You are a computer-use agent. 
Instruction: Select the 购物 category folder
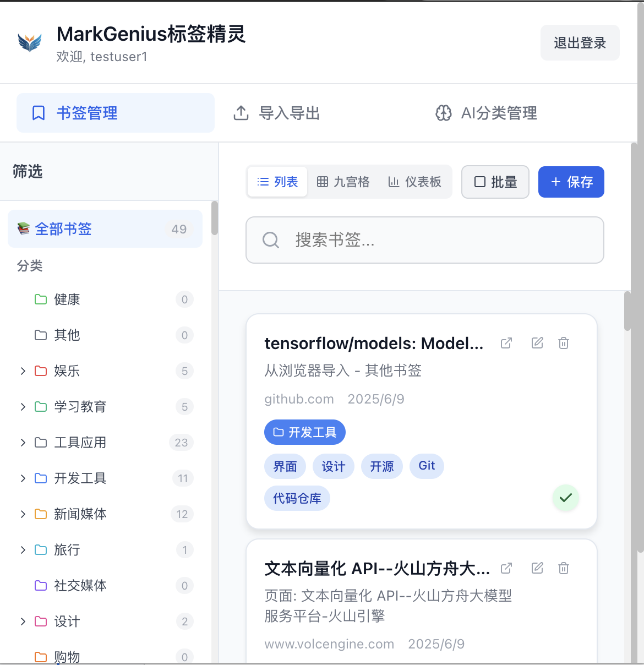pos(105,656)
